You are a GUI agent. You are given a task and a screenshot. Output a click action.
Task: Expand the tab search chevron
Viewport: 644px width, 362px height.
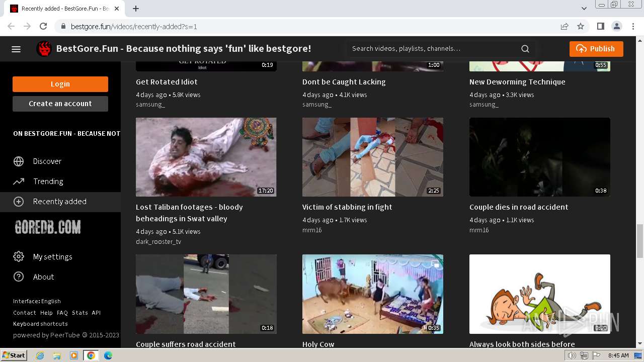584,9
